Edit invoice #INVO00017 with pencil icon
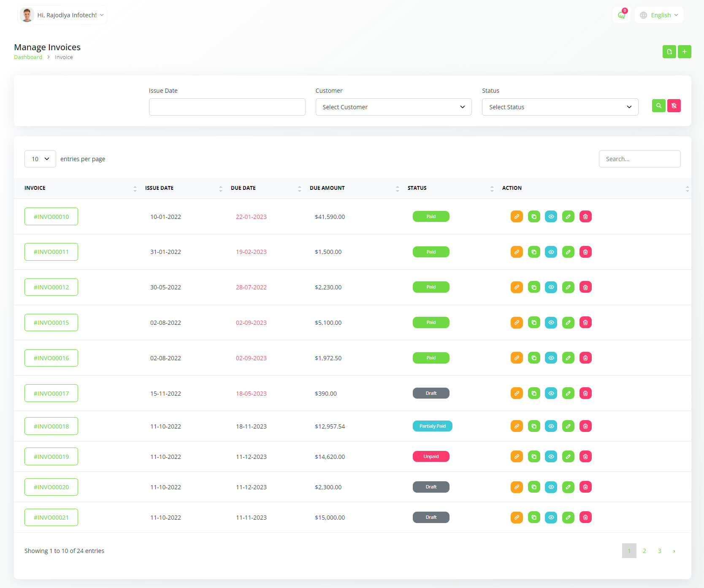The width and height of the screenshot is (704, 588). [568, 393]
